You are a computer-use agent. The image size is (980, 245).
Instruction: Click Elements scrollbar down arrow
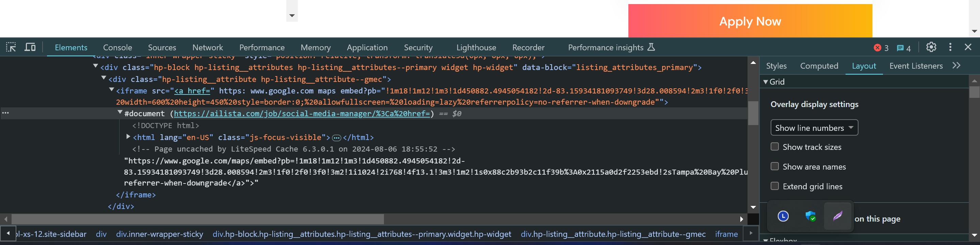point(753,207)
